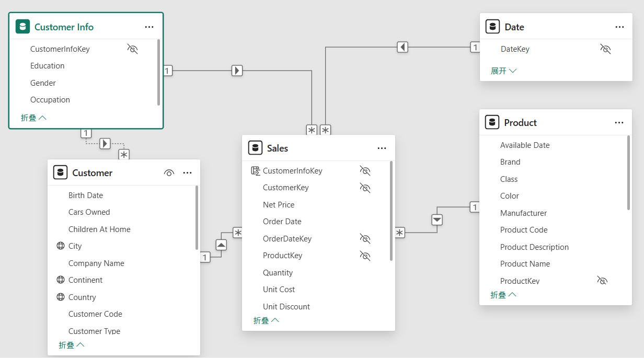The image size is (644, 358).
Task: Click the Customer Info table database icon
Action: (x=22, y=27)
